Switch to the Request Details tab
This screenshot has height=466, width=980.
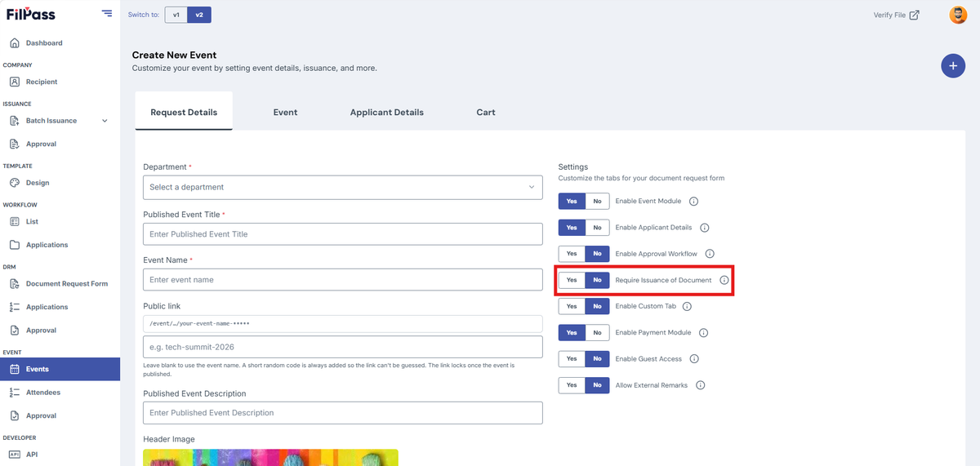(x=184, y=112)
